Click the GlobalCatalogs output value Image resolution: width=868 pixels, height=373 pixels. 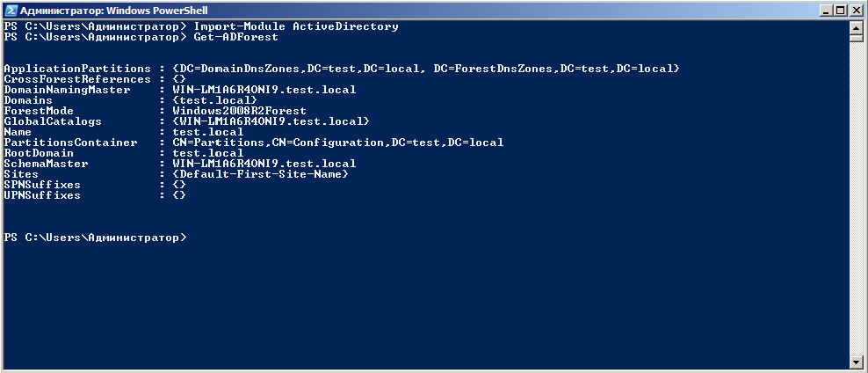pyautogui.click(x=271, y=121)
